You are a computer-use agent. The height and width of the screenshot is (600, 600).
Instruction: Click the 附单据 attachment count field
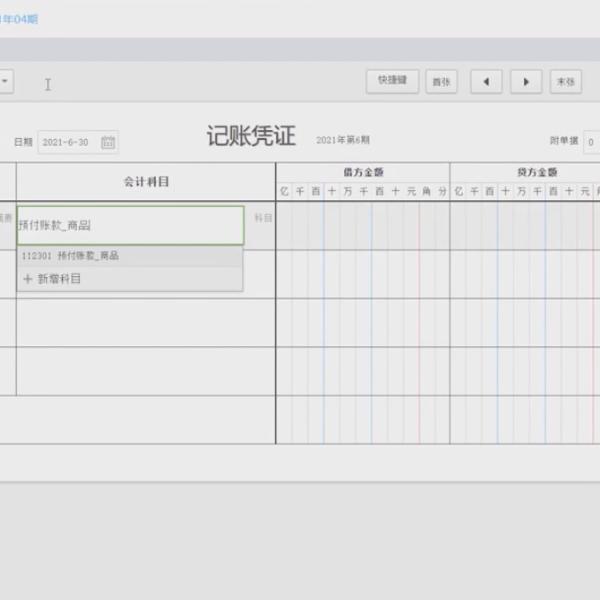tap(591, 142)
